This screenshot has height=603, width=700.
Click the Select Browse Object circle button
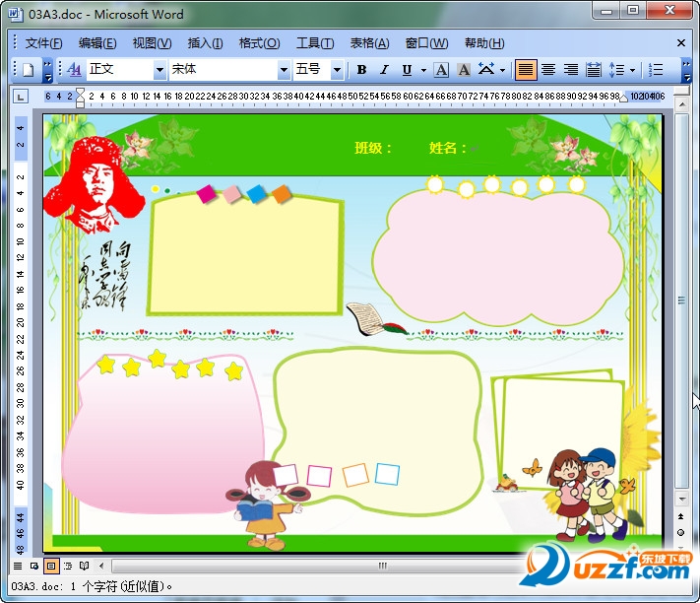click(681, 533)
